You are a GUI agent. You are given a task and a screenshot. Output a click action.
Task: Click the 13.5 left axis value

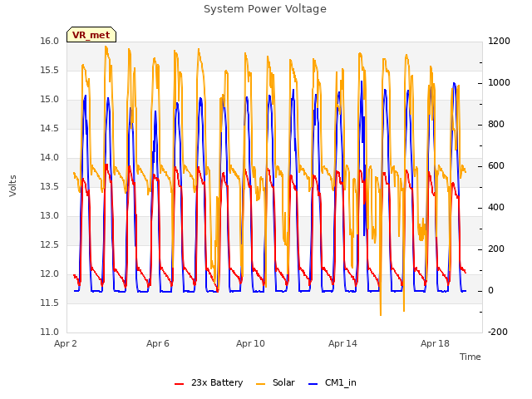(x=50, y=186)
